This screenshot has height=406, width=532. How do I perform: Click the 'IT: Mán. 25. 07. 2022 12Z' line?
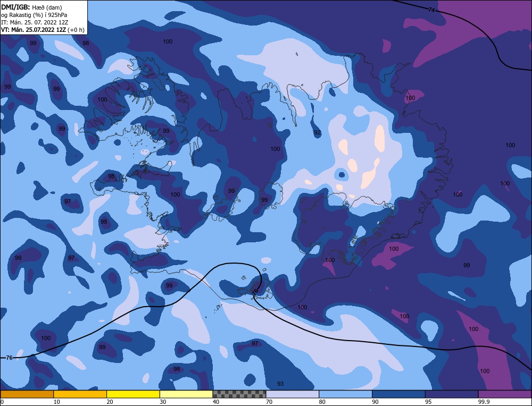pos(35,22)
